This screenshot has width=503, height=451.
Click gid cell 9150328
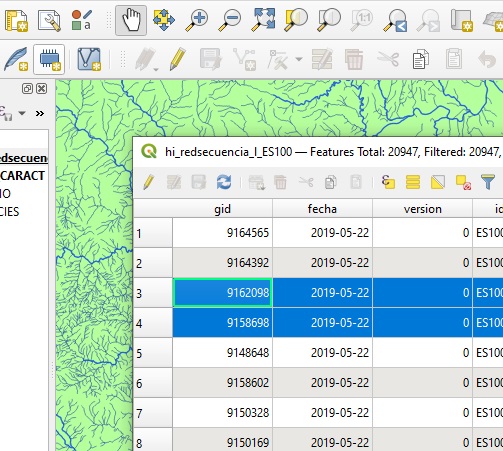(x=222, y=413)
